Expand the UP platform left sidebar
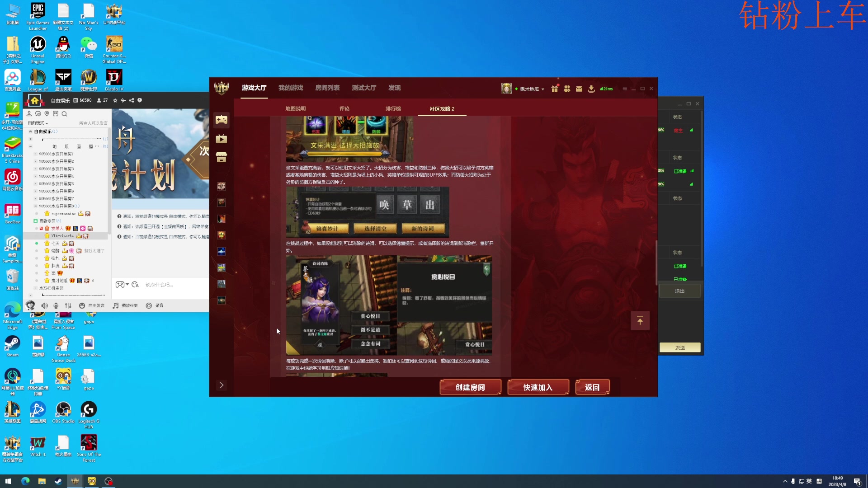Viewport: 868px width, 488px height. pos(222,385)
